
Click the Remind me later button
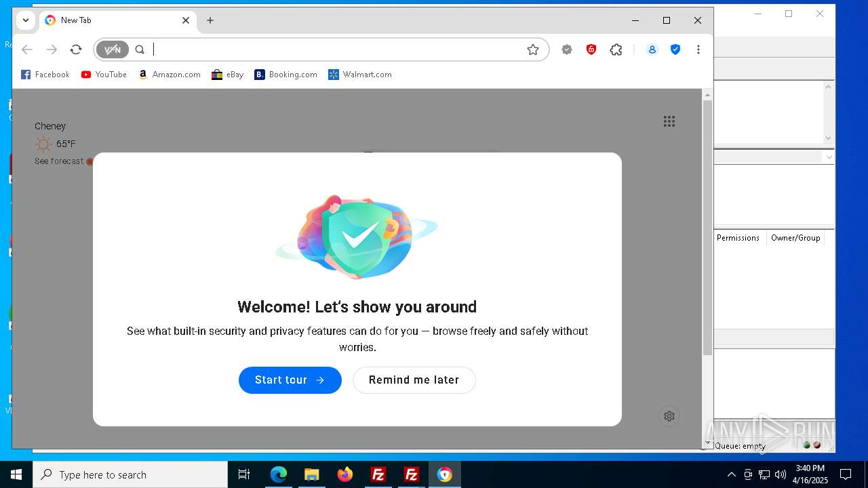pos(414,380)
